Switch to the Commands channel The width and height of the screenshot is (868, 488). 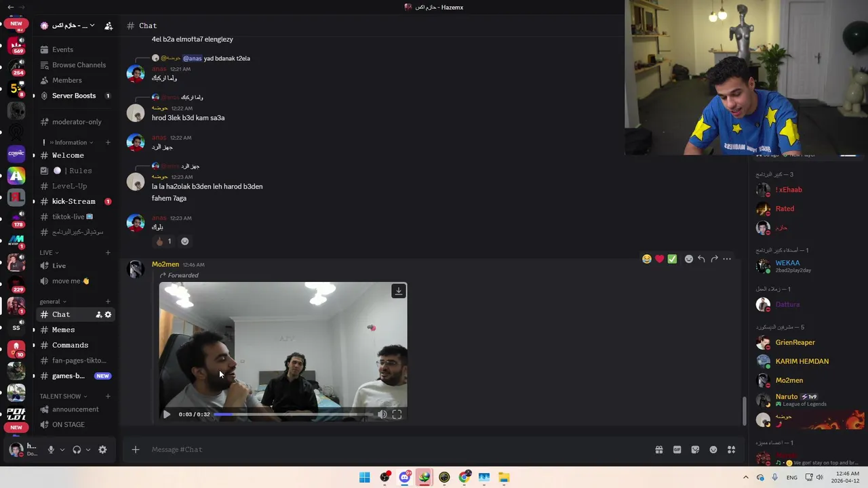point(75,345)
